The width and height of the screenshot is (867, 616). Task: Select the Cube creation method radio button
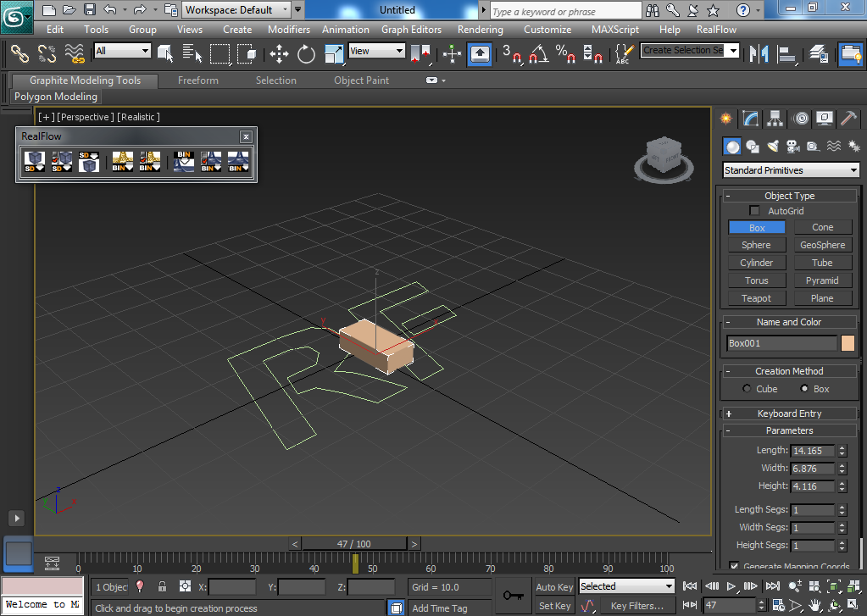coord(747,389)
